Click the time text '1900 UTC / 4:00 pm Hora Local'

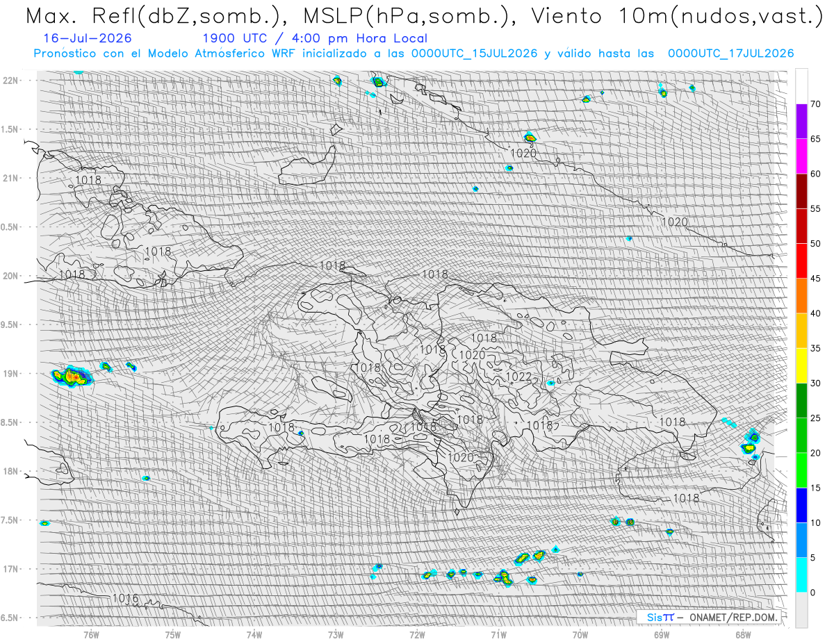tap(315, 39)
